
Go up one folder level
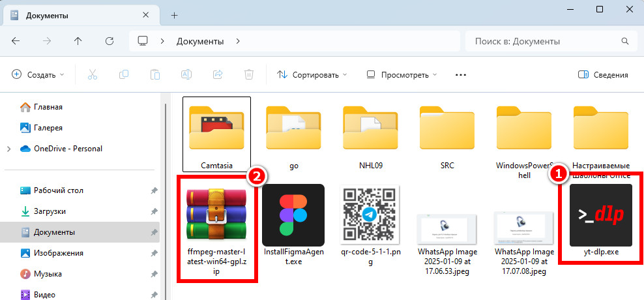78,41
